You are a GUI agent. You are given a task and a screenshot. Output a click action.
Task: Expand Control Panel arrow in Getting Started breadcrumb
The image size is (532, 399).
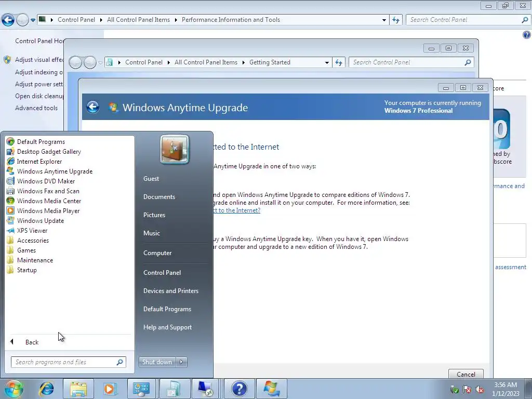pos(168,62)
